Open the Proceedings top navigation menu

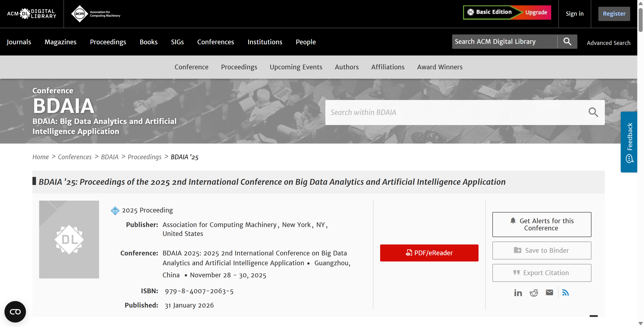click(x=108, y=42)
